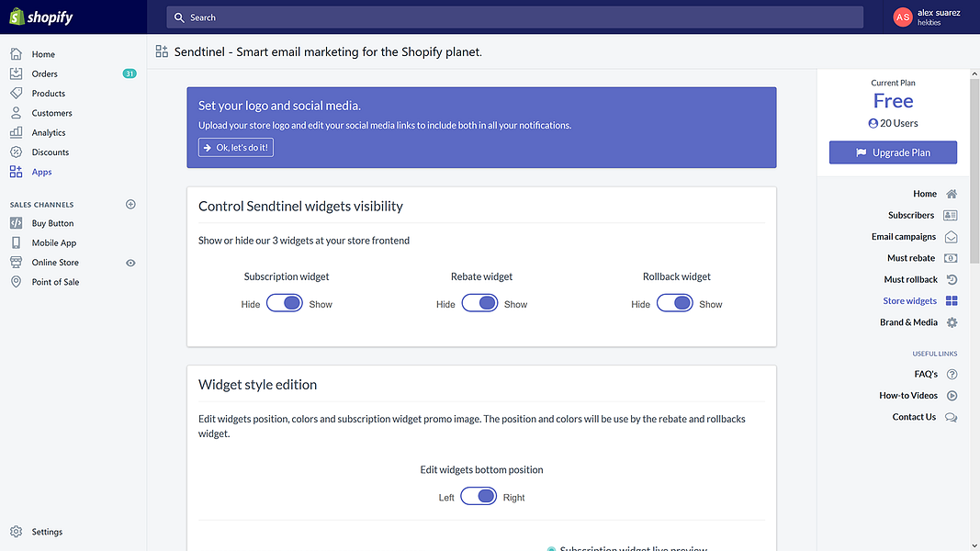Open the alex suarez account menu
980x551 pixels.
click(929, 17)
